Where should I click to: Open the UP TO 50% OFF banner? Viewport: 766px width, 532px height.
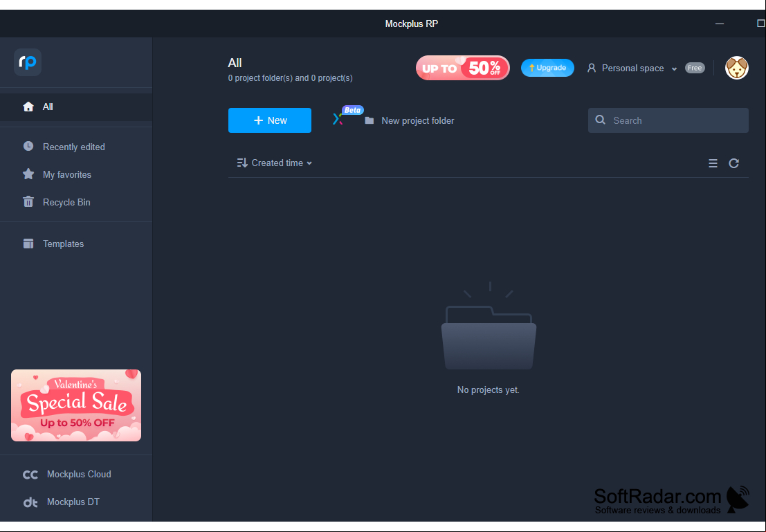click(463, 68)
